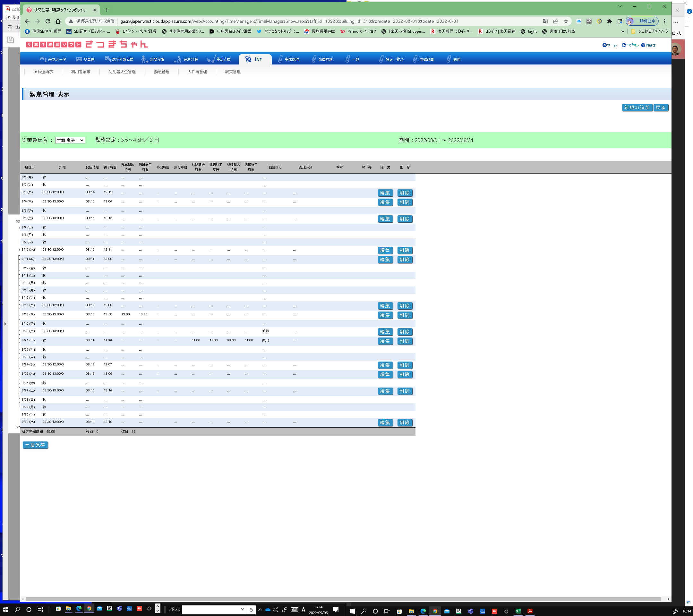The height and width of the screenshot is (616, 693).
Task: Open Excel from the Windows taskbar
Action: pos(518,611)
